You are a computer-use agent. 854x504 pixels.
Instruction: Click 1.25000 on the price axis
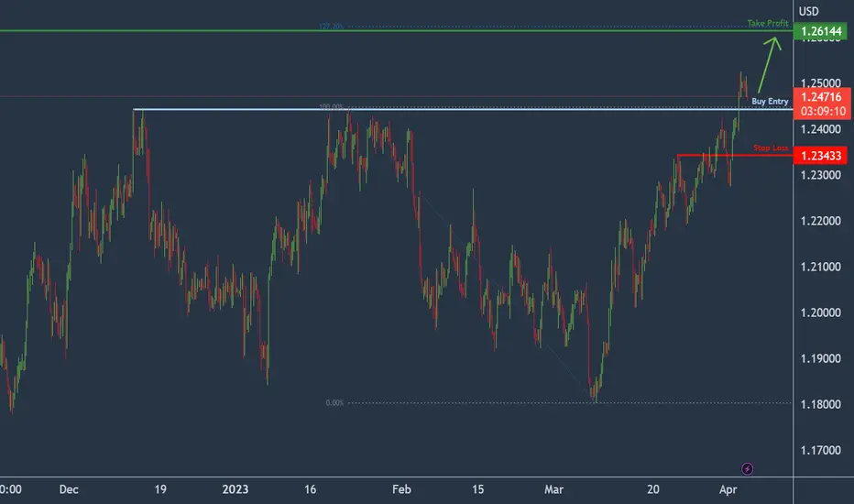click(820, 83)
